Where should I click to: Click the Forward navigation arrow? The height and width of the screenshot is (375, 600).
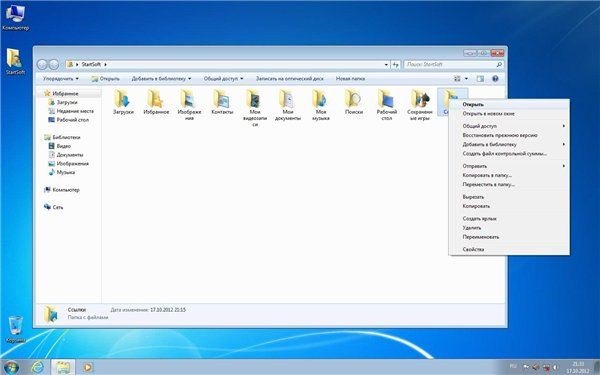54,65
